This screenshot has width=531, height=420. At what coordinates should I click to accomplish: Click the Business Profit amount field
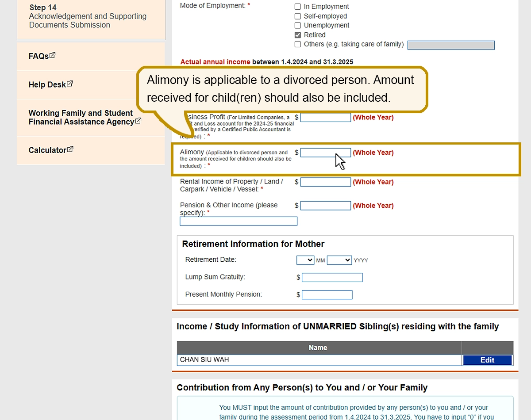click(x=326, y=118)
